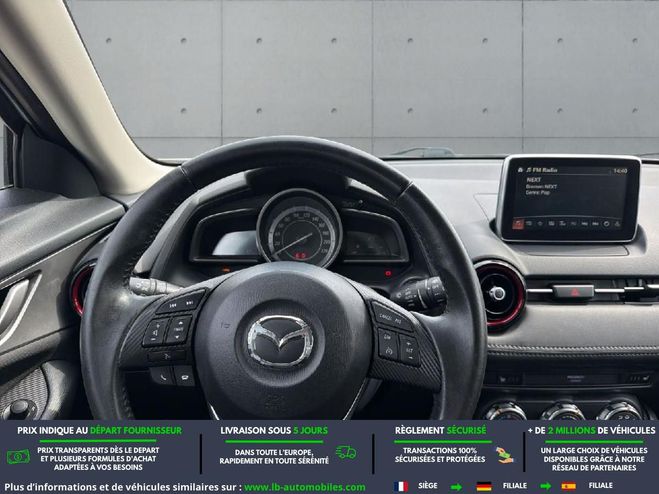The width and height of the screenshot is (659, 494).
Task: Tap the last icon in the infotainment bottom bar
Action: (x=617, y=224)
